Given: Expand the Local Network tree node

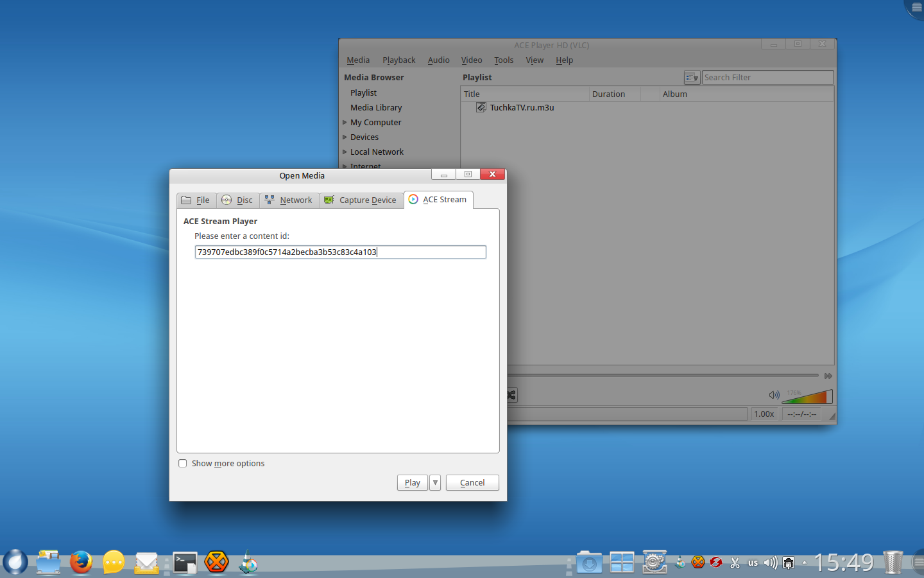Looking at the screenshot, I should (x=345, y=152).
